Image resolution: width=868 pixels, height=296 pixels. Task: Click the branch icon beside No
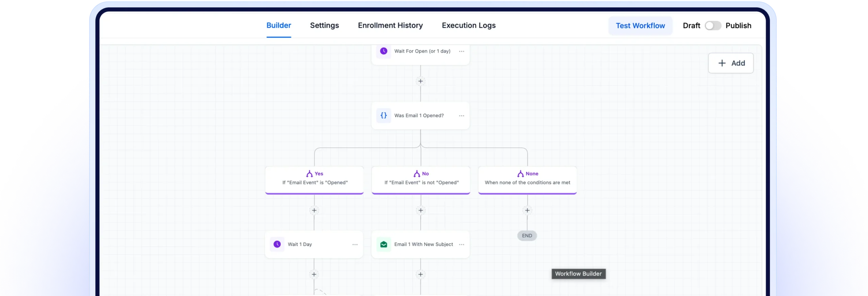[417, 174]
